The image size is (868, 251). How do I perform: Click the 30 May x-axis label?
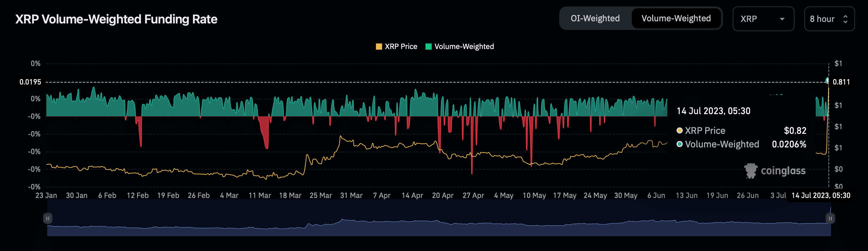626,195
